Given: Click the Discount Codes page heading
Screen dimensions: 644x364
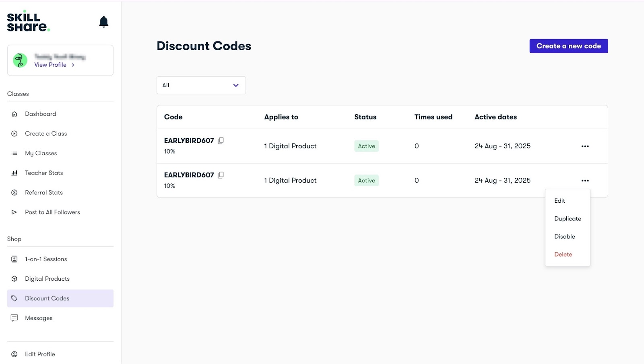Looking at the screenshot, I should tap(204, 46).
